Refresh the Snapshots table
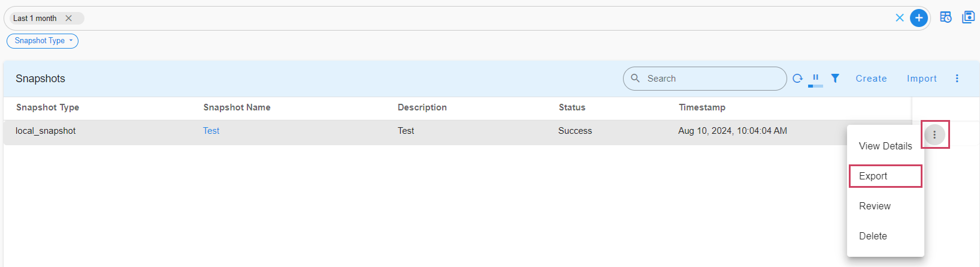This screenshot has height=267, width=980. [x=797, y=79]
